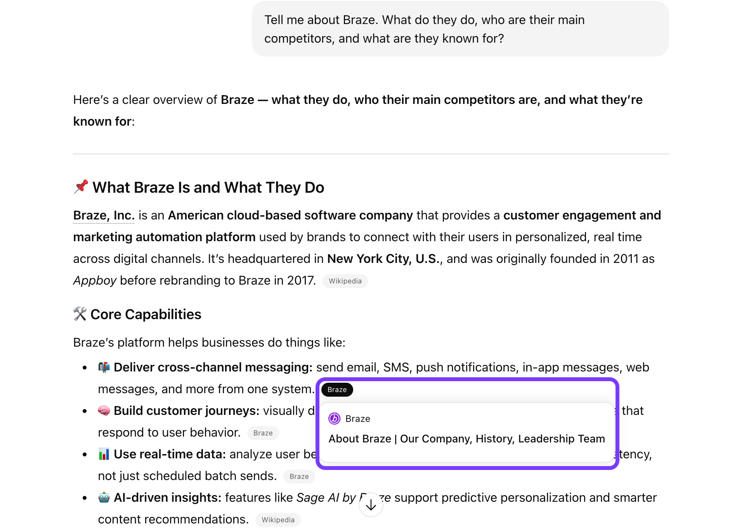Click the pushpin emoji beside the What Braze Is heading
The image size is (756, 532).
click(x=81, y=187)
